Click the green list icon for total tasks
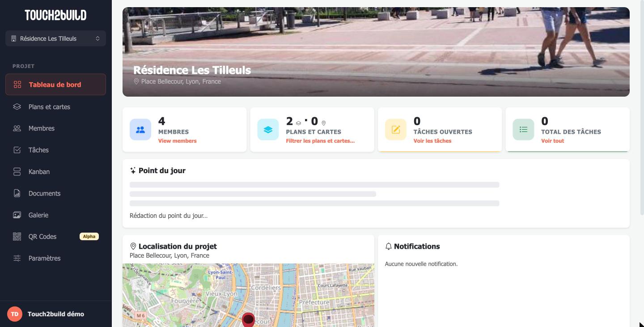This screenshot has height=327, width=644. pos(523,130)
